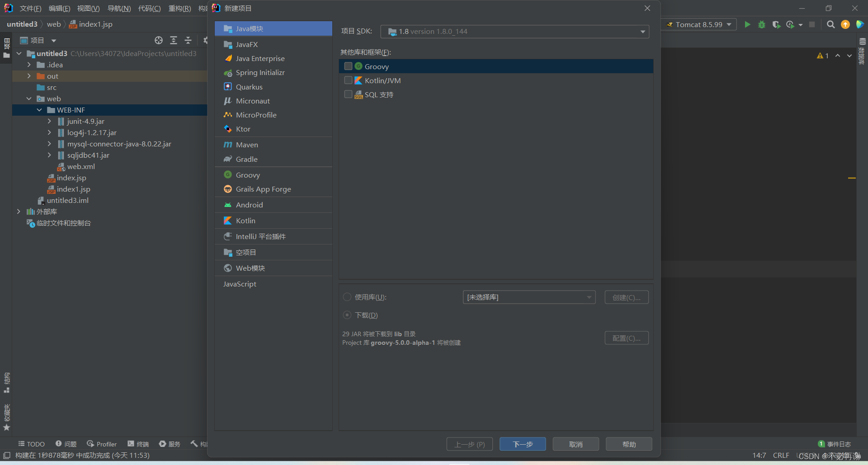
Task: Run the Tomcat configuration with green arrow
Action: pyautogui.click(x=747, y=24)
